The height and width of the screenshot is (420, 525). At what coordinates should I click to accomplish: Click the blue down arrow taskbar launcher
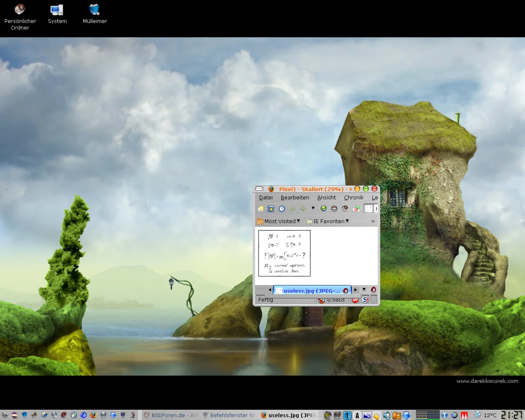(x=113, y=415)
